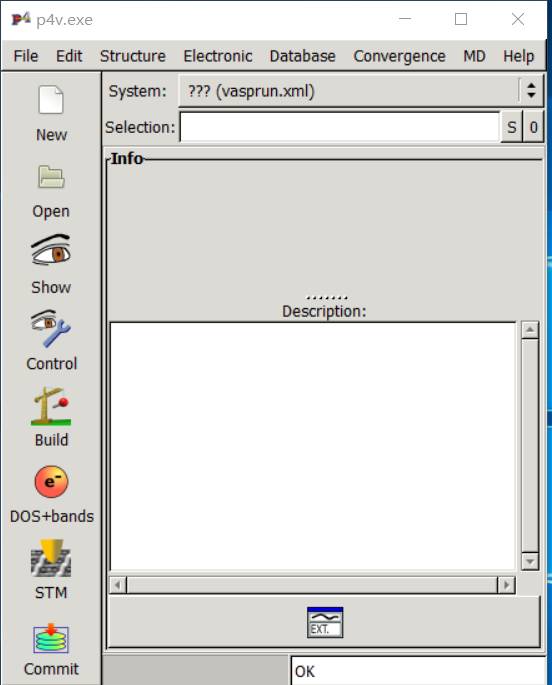552x685 pixels.
Task: Expand the System vasprun.xml dropdown
Action: point(361,91)
